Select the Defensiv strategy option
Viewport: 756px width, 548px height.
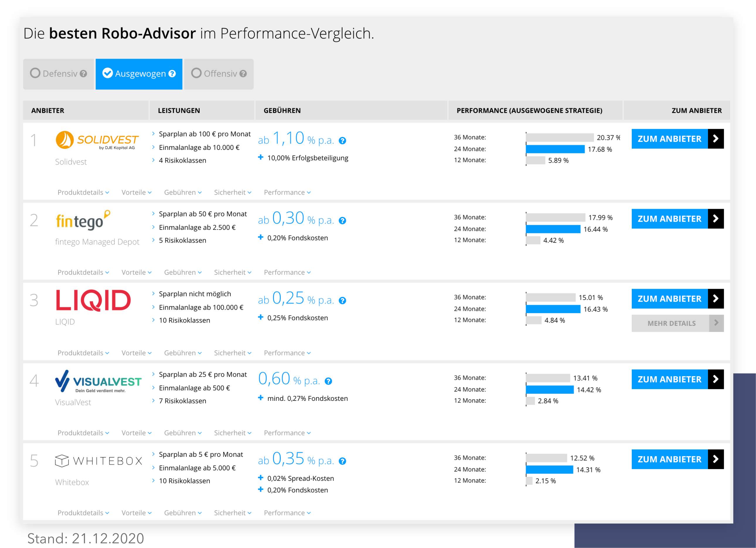pyautogui.click(x=59, y=74)
